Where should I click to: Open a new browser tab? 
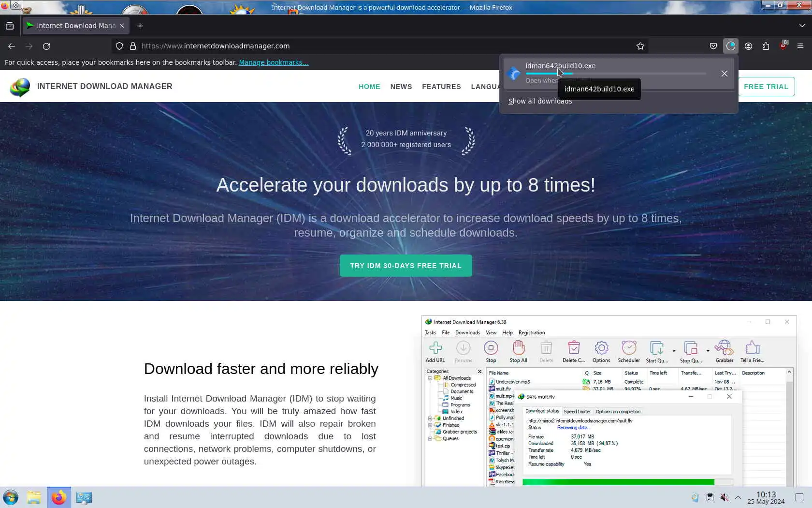140,26
